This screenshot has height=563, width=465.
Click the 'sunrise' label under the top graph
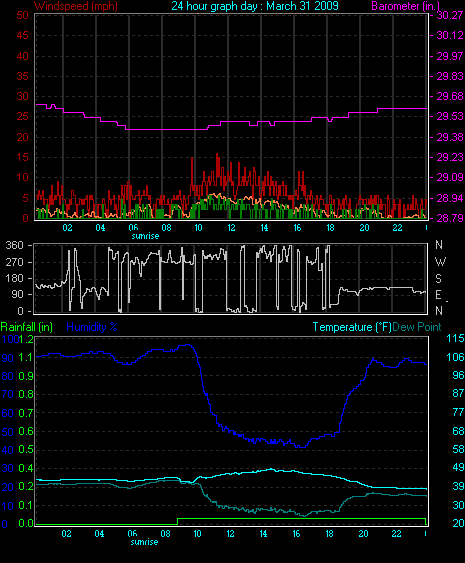click(x=145, y=236)
